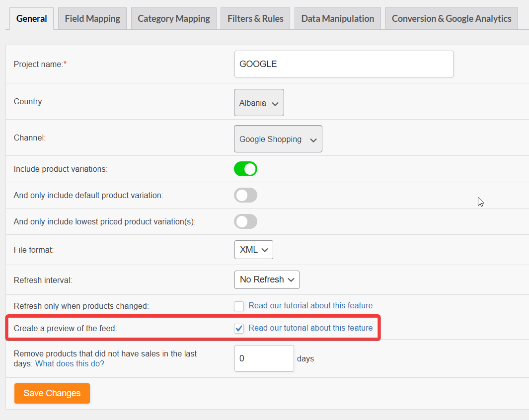Disable the Include product variations toggle
This screenshot has height=420, width=529.
coord(245,169)
